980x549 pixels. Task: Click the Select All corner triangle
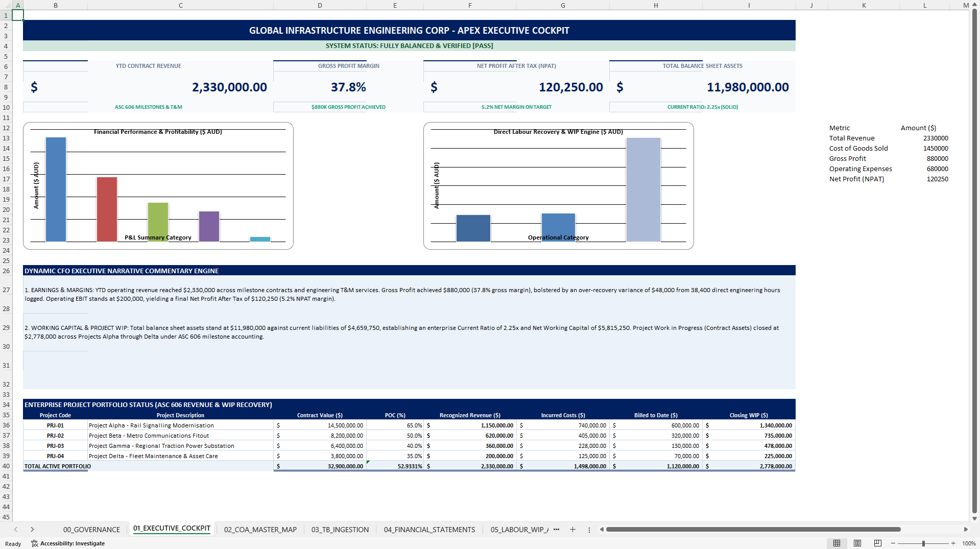point(6,5)
